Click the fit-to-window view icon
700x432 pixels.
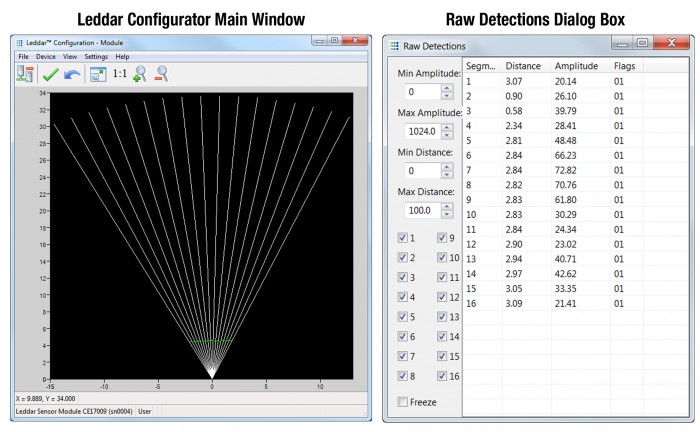pyautogui.click(x=97, y=75)
